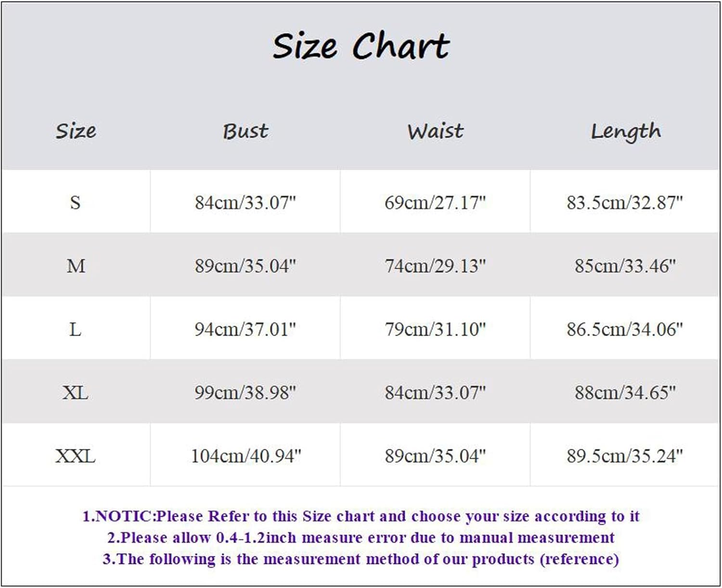Click the Length column header
Screen dimensions: 722x588
pyautogui.click(x=625, y=131)
